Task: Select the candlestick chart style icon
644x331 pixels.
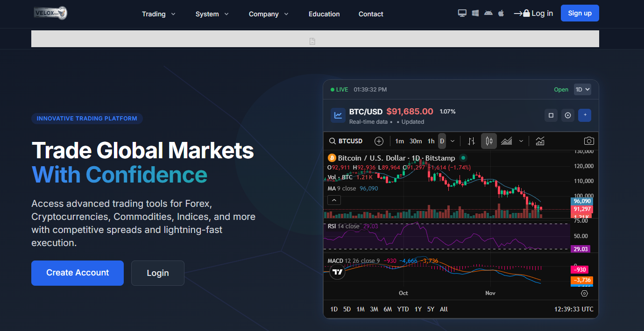Action: pos(489,141)
